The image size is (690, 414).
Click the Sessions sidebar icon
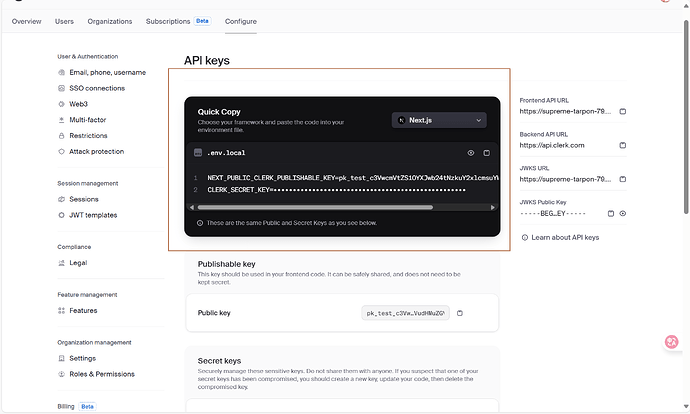[x=62, y=199]
